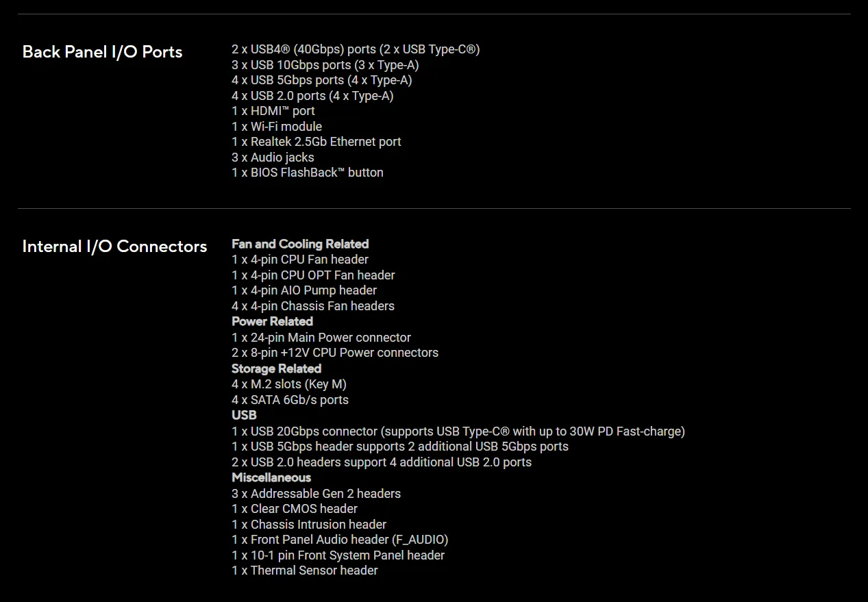
Task: Click the Miscellaneous subheading
Action: pyautogui.click(x=271, y=477)
